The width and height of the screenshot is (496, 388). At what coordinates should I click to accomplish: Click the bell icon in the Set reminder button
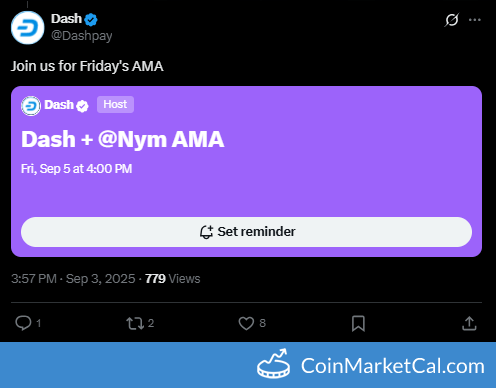[x=206, y=232]
